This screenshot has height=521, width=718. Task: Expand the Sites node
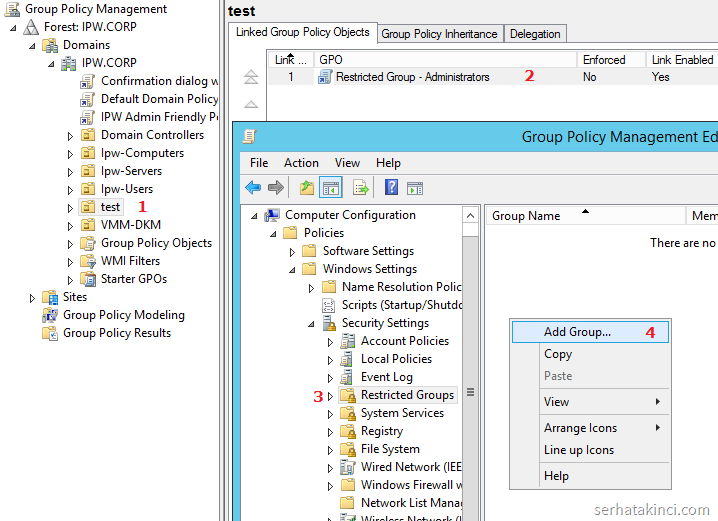32,298
